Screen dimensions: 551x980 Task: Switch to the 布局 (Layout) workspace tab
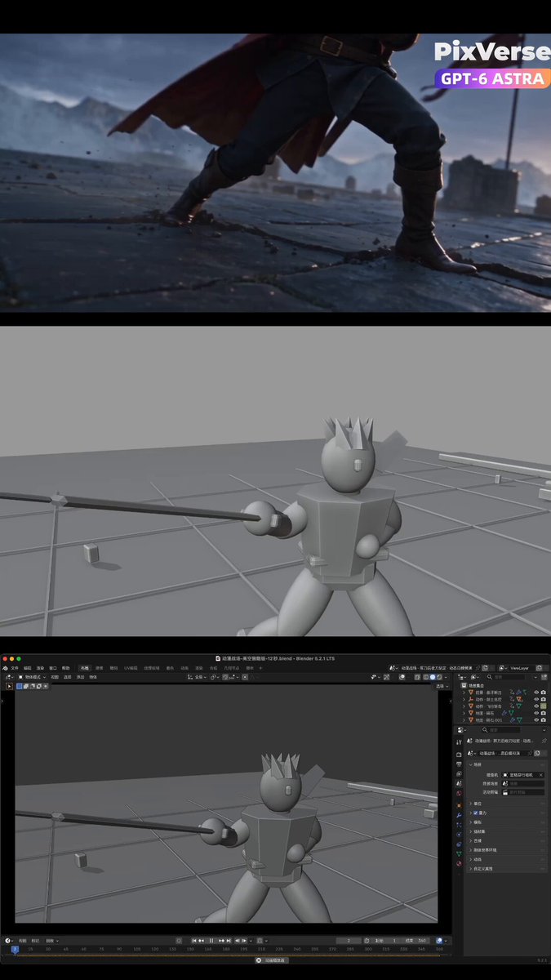pyautogui.click(x=84, y=667)
